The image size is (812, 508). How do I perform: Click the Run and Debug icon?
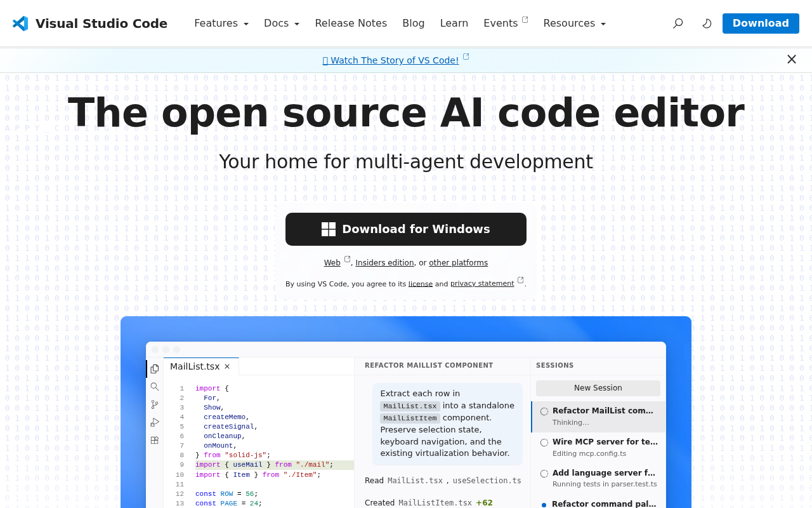pos(155,422)
